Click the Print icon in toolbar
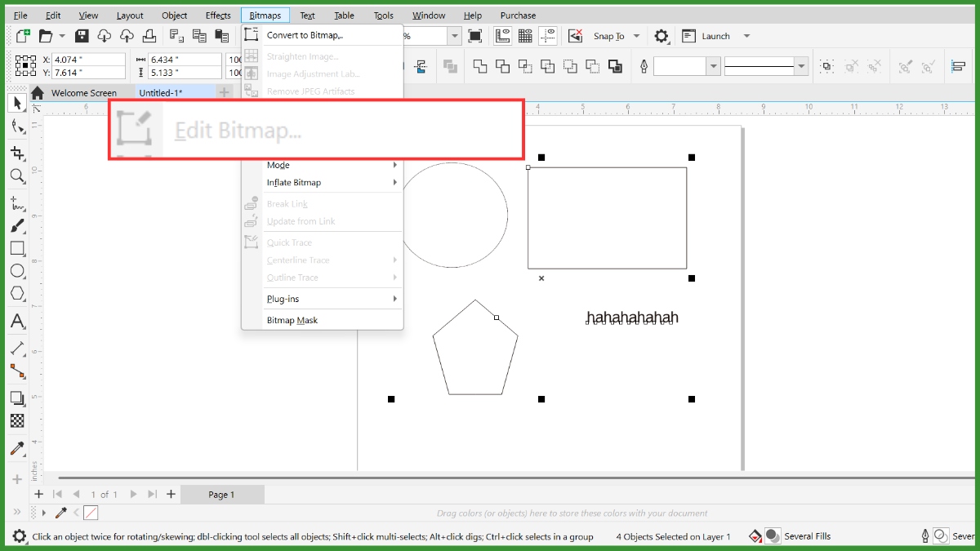The image size is (980, 551). coord(149,36)
